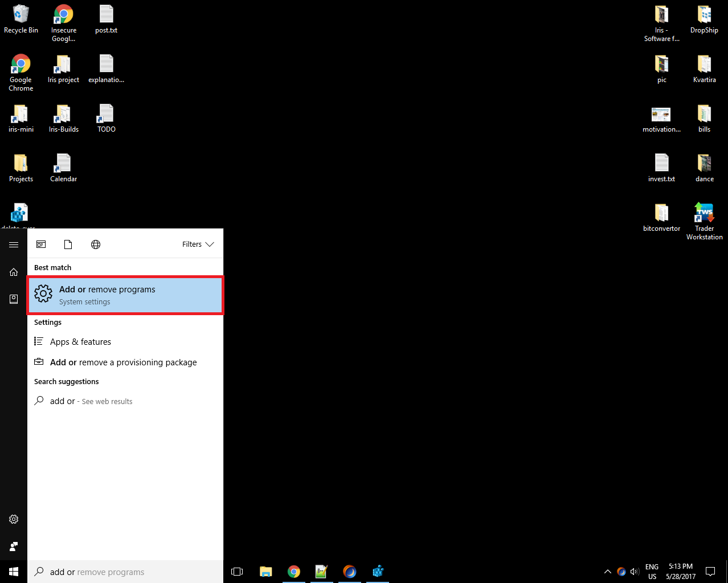Click the Windows Start button
Viewport: 728px width, 583px height.
tap(14, 572)
